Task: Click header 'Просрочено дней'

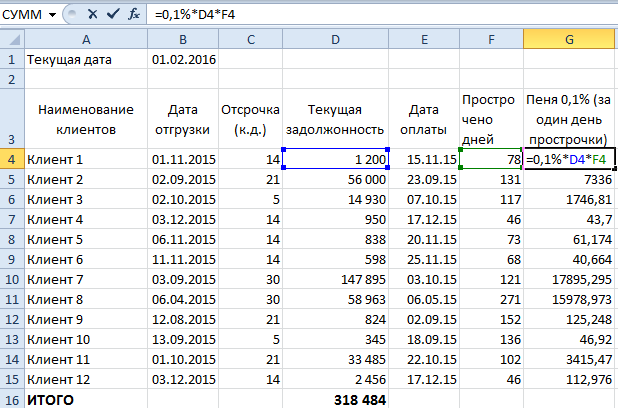Action: pyautogui.click(x=491, y=119)
